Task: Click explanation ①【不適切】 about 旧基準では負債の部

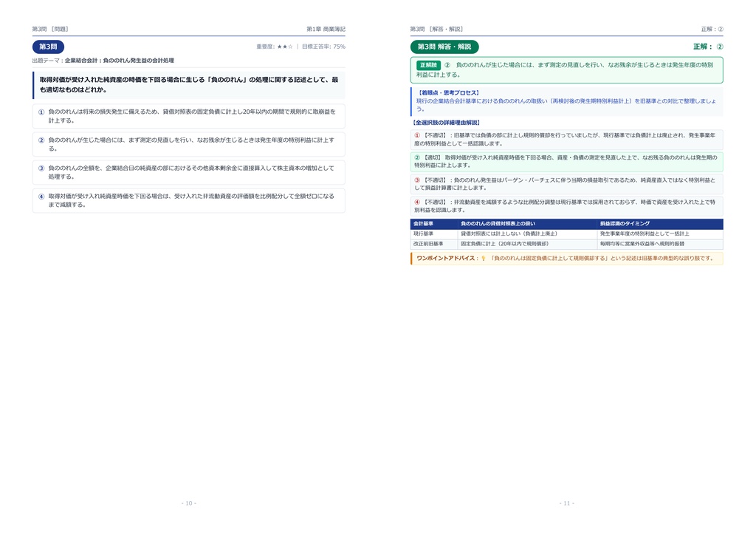Action: point(566,140)
